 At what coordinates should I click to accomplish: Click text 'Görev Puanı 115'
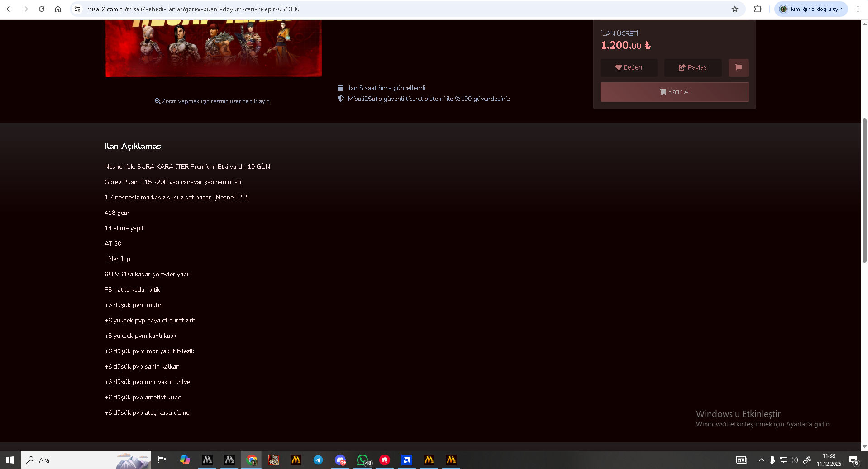pyautogui.click(x=128, y=182)
